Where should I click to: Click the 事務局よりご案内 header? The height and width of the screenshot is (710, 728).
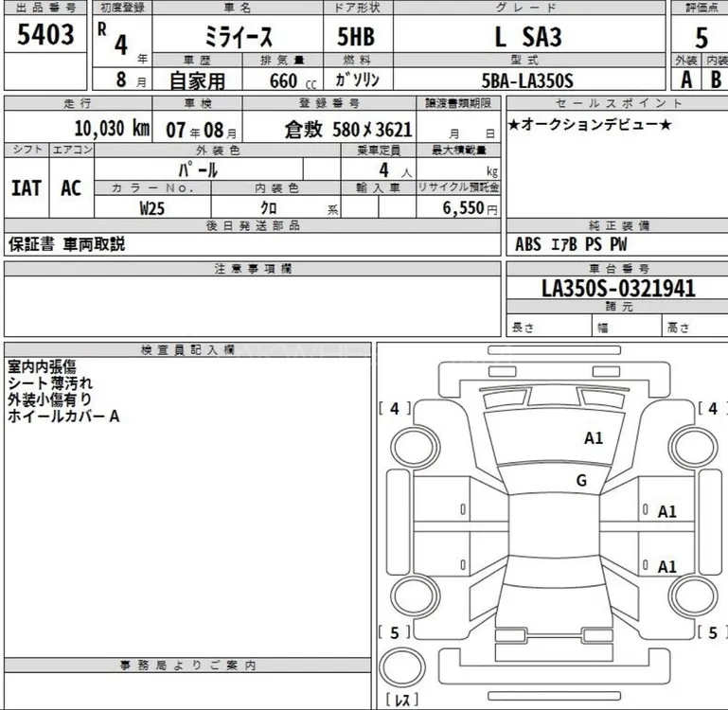pos(187,665)
